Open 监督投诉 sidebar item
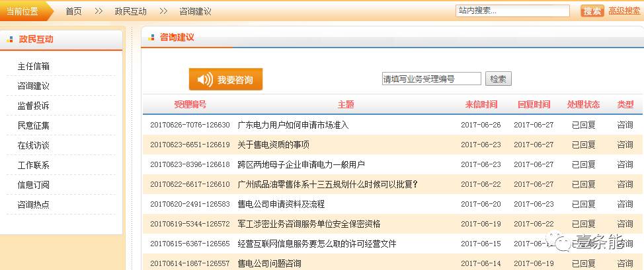Screen dimensions: 644x270 click(34, 106)
